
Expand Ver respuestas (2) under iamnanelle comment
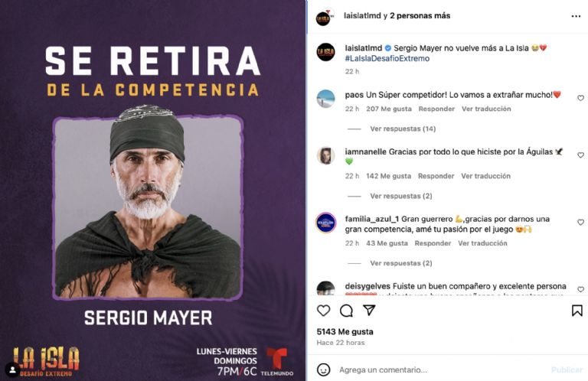[401, 196]
